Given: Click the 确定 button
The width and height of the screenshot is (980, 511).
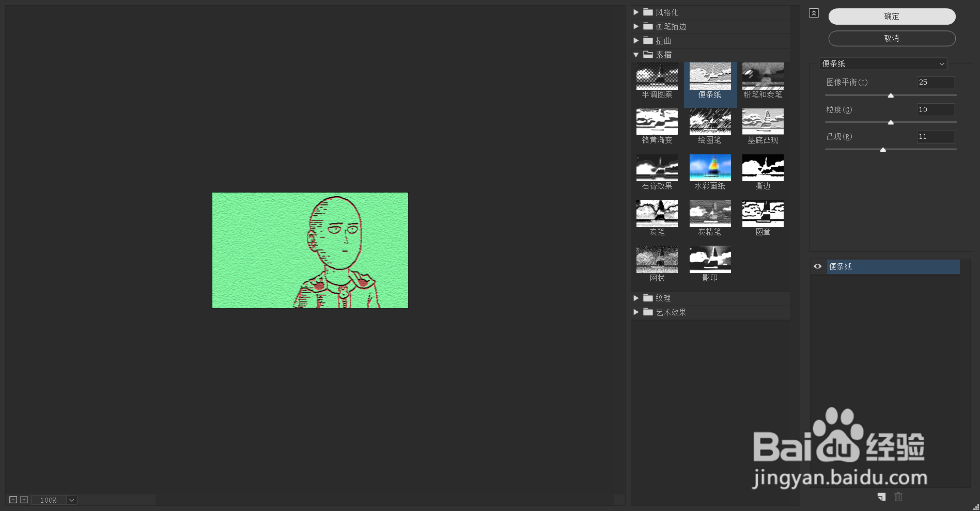Looking at the screenshot, I should click(892, 17).
